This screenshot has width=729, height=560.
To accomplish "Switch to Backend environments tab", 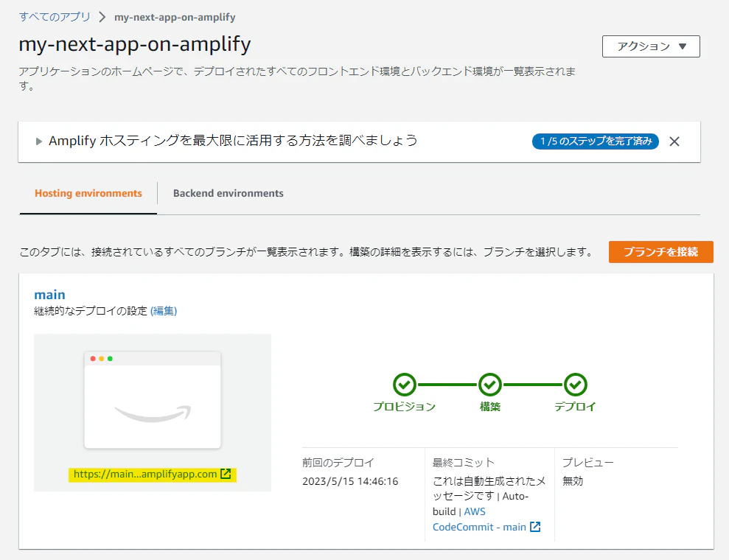I will pos(229,193).
